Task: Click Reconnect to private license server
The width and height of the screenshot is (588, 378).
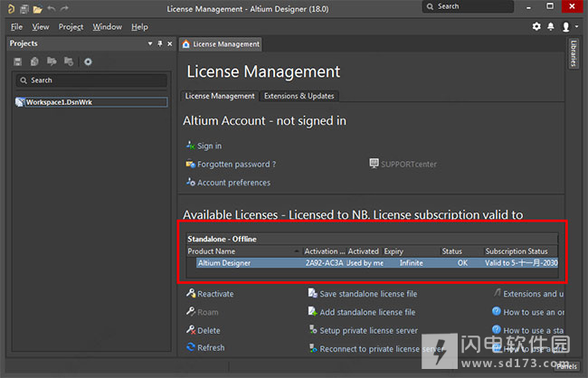Action: tap(382, 349)
